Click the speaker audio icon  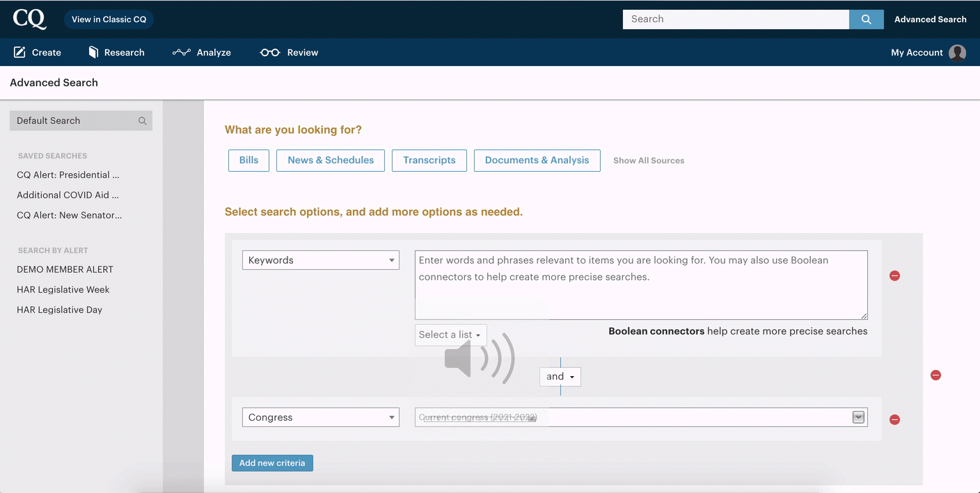(x=480, y=358)
